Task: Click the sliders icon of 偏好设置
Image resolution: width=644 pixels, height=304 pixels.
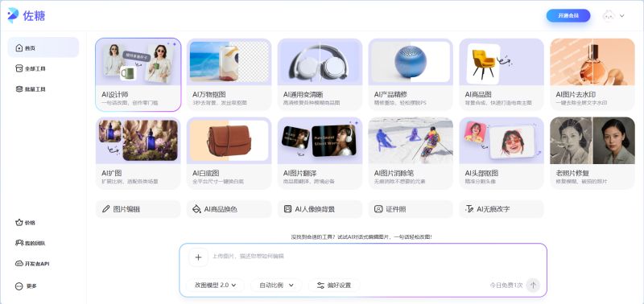Action: click(x=320, y=286)
